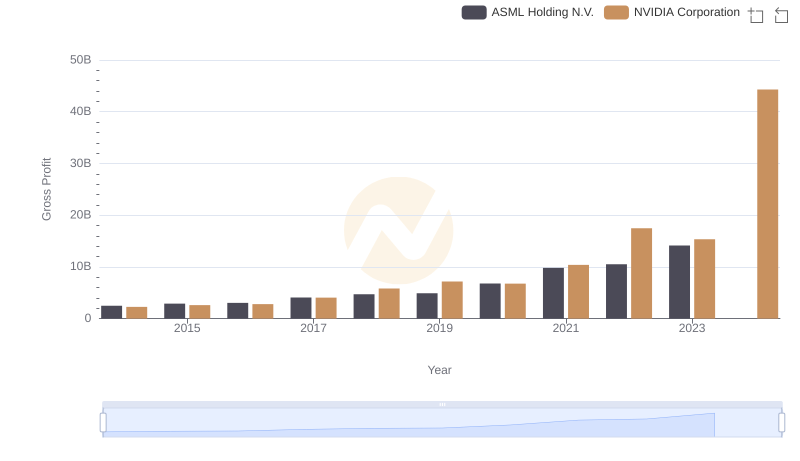This screenshot has width=800, height=461.
Task: Click the tallest NVIDIA bar for 2024
Action: 767,204
